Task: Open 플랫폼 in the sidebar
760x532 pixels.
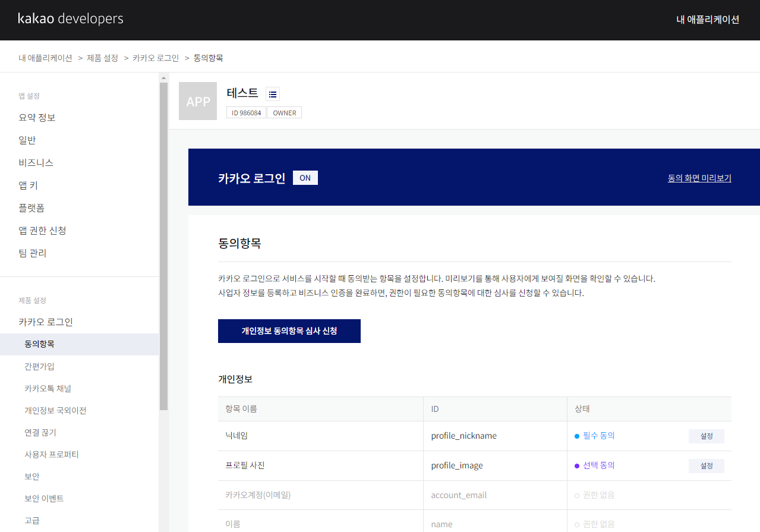Action: 31,208
